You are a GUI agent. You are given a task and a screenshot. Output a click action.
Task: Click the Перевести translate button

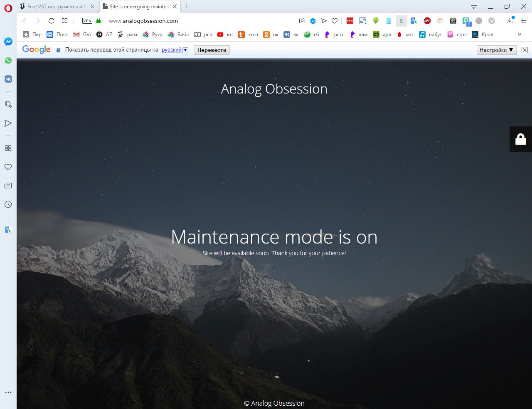212,50
